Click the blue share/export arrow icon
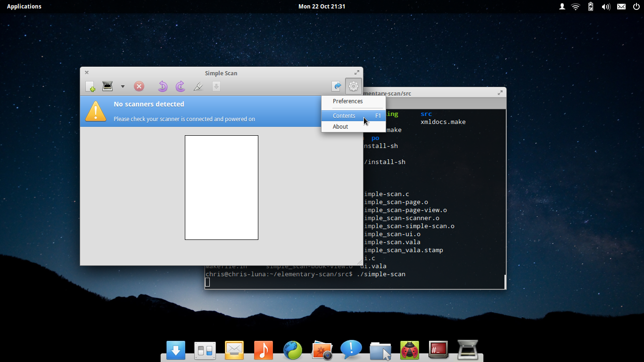 tap(337, 86)
